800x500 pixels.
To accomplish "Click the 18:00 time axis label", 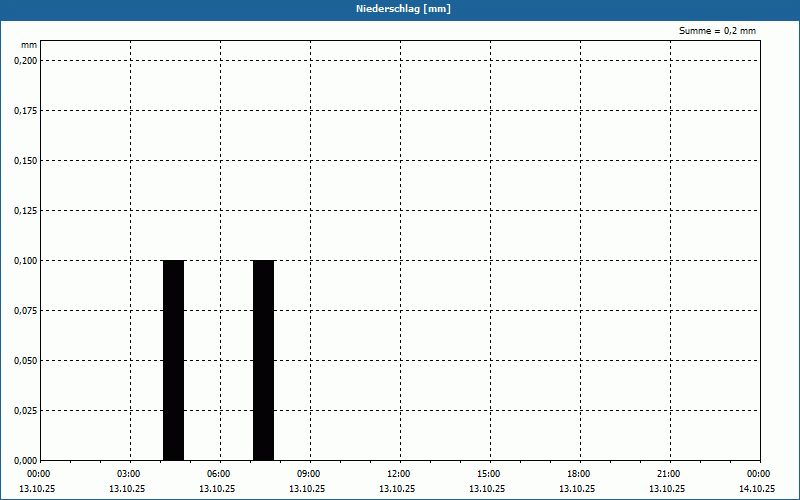I will [x=579, y=474].
